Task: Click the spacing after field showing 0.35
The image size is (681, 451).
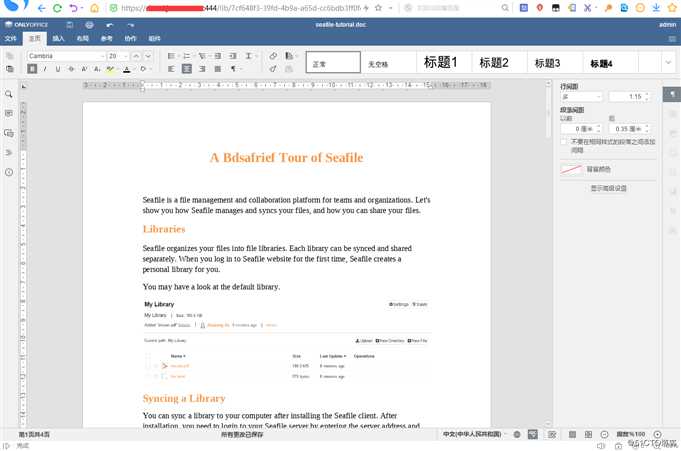Action: click(629, 129)
